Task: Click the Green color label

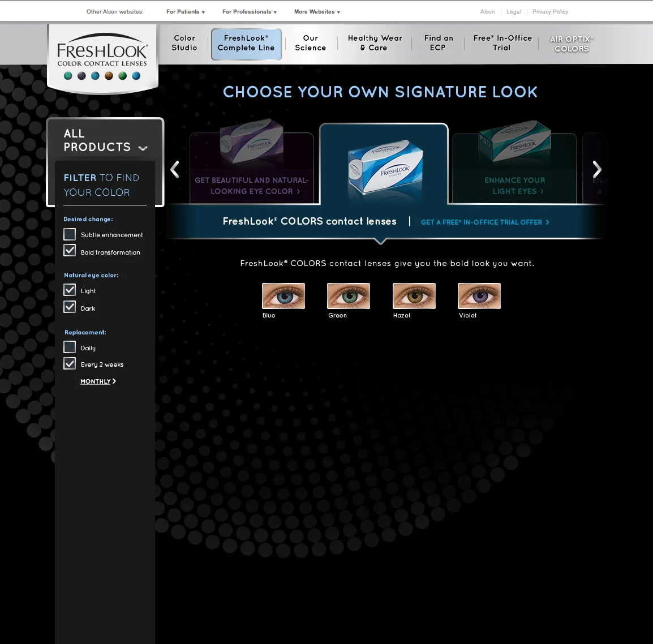Action: point(337,315)
